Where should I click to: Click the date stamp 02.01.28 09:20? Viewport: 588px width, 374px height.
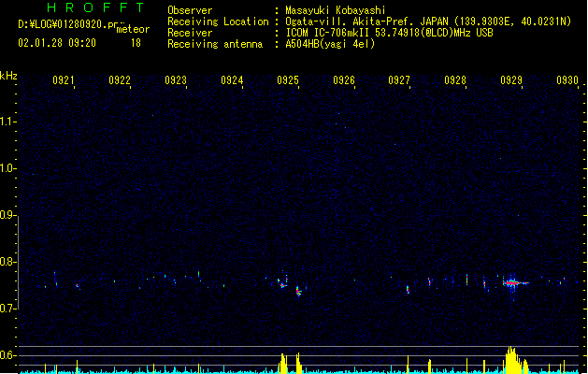coord(57,43)
